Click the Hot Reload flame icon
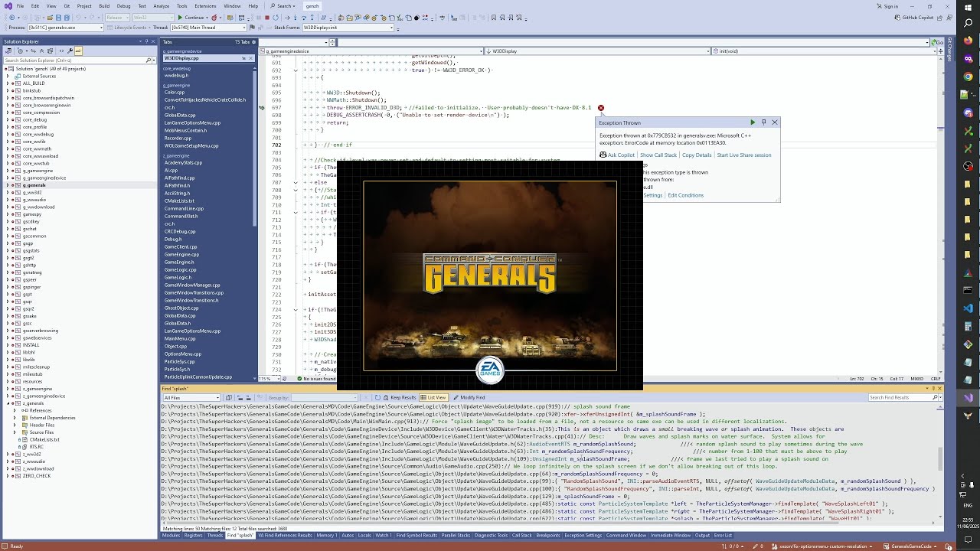Screen dimensions: 980x551 pos(214,17)
